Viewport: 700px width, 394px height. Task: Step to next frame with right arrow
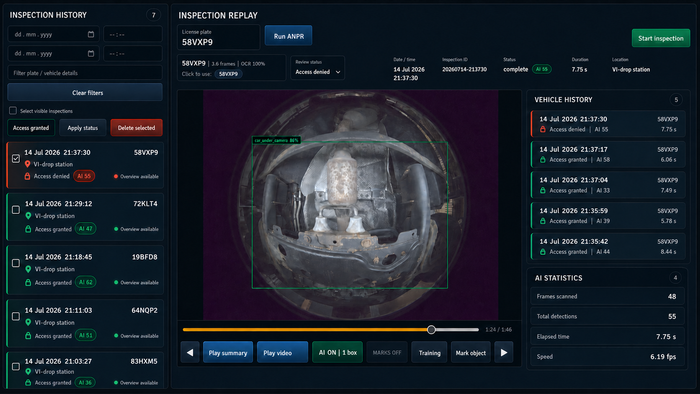point(504,353)
